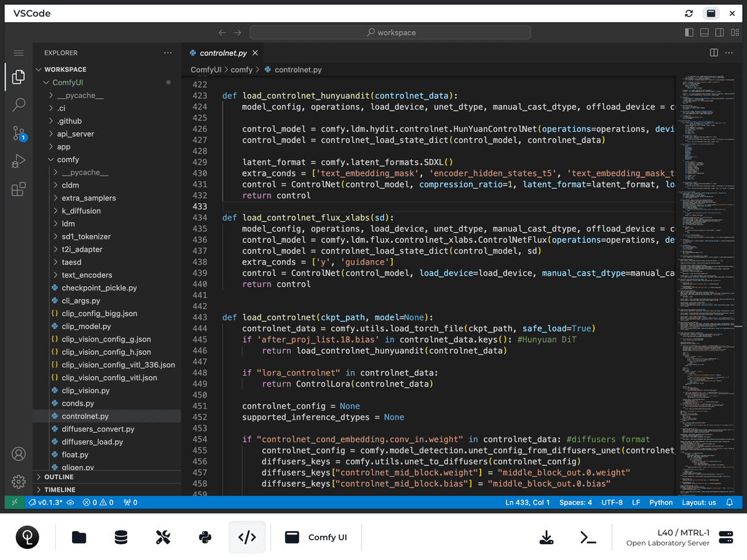Toggle the secondary sidebar layout button

click(719, 32)
